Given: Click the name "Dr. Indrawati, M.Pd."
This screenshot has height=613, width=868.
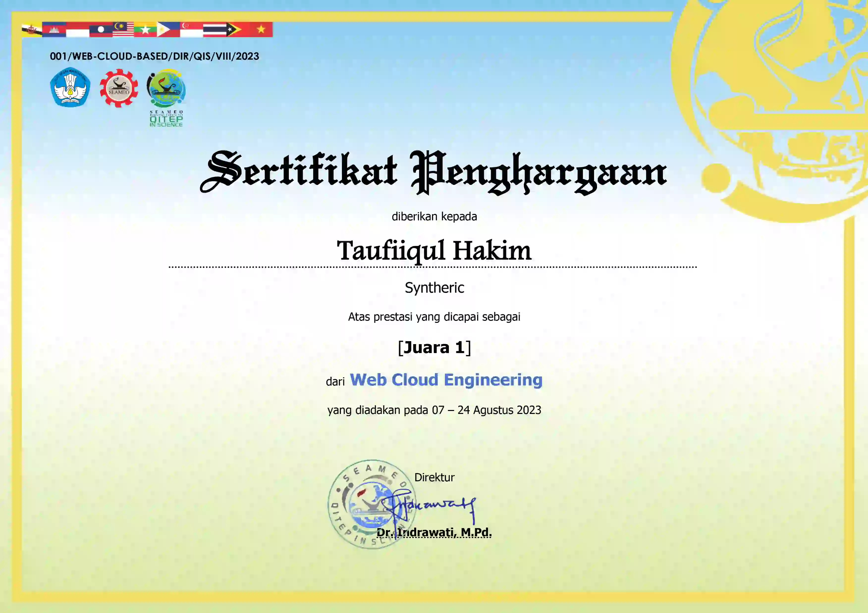Looking at the screenshot, I should click(x=434, y=533).
